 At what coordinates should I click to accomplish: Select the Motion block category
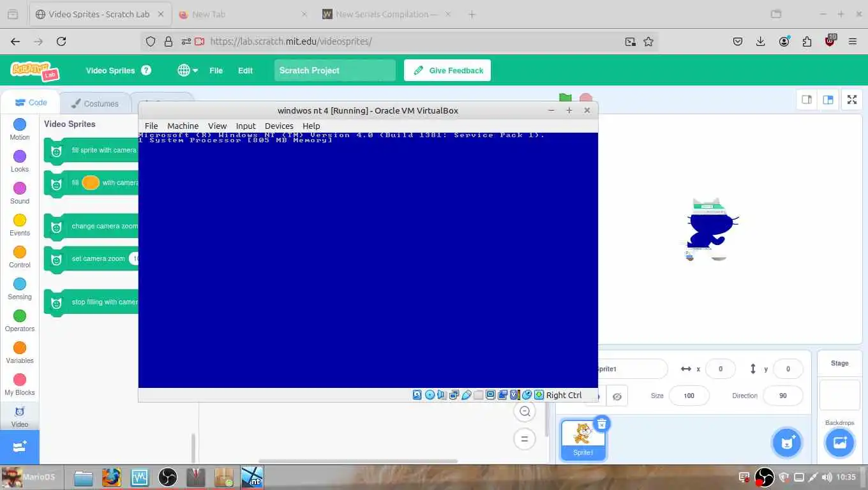[20, 129]
